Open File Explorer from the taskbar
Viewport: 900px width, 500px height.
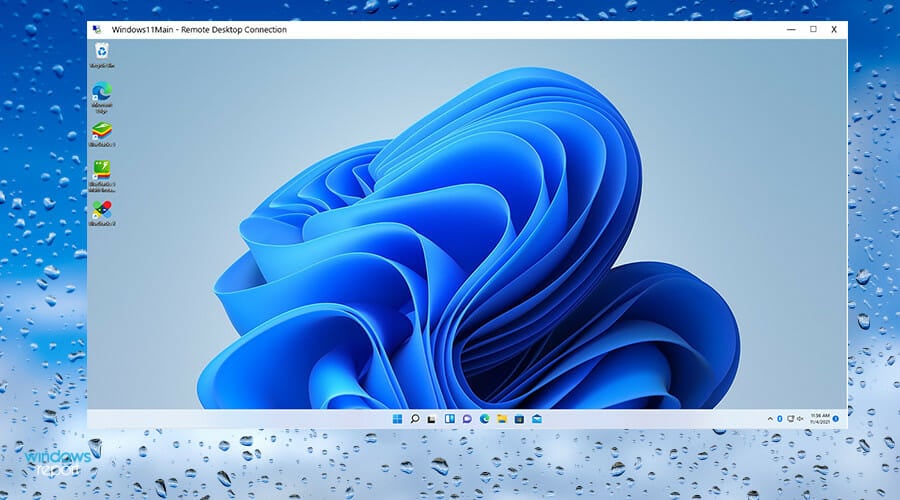[x=502, y=419]
